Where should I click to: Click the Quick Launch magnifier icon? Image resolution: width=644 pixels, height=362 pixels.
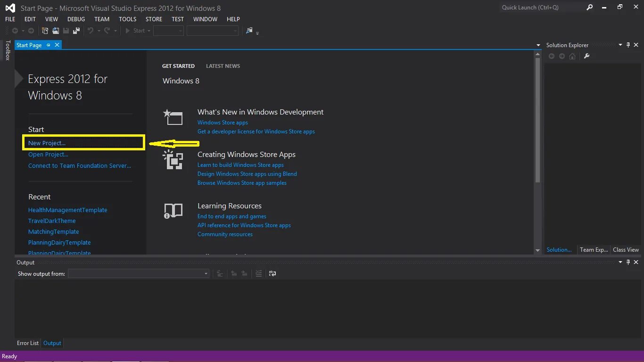click(x=589, y=8)
